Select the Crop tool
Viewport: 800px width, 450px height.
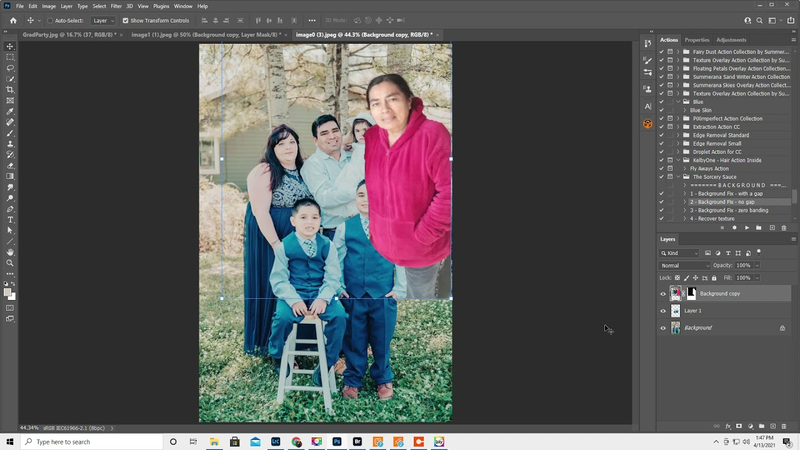click(10, 90)
